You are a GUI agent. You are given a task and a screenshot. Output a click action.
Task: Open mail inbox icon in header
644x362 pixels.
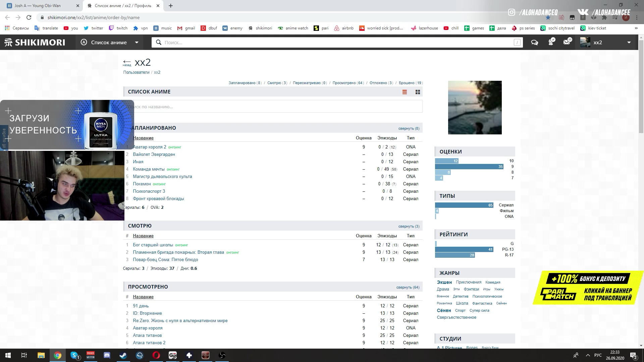567,42
